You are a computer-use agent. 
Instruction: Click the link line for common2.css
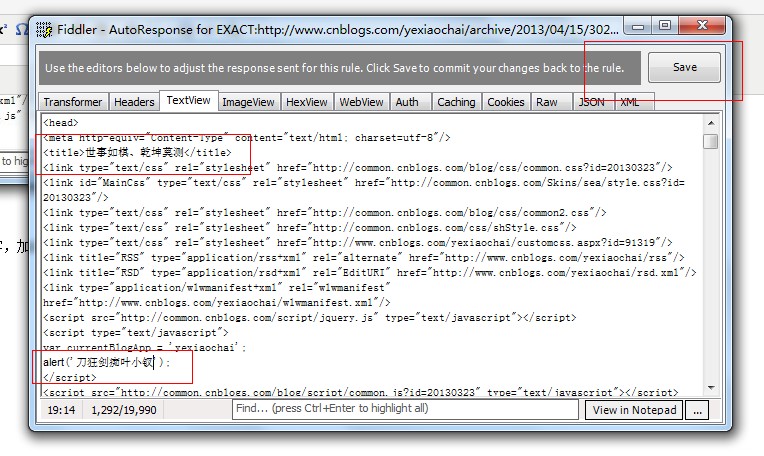tap(325, 213)
